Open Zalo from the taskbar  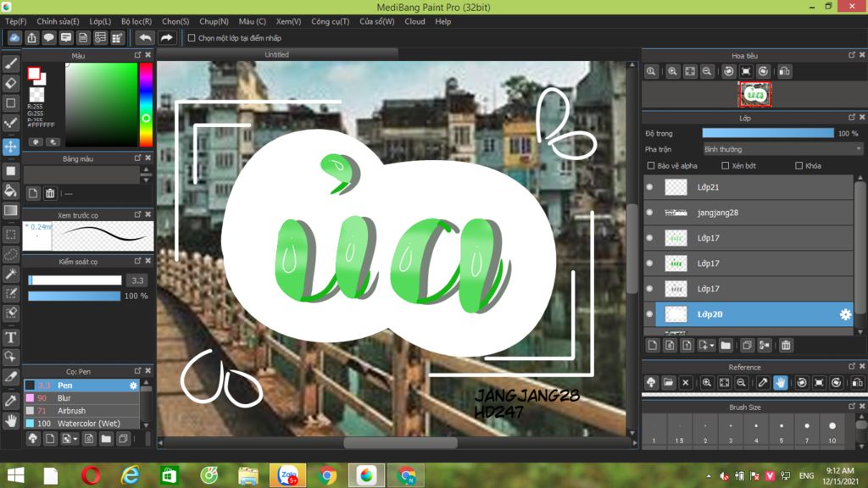point(288,476)
